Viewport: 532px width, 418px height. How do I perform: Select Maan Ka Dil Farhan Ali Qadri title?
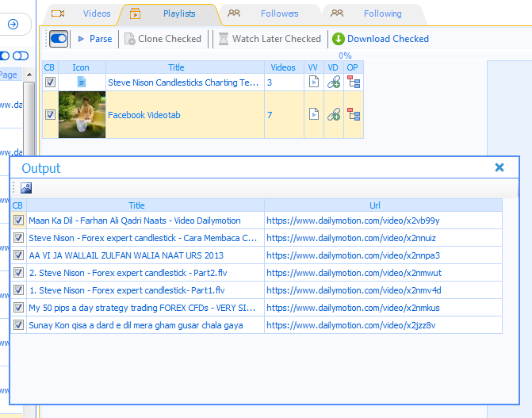tap(135, 221)
